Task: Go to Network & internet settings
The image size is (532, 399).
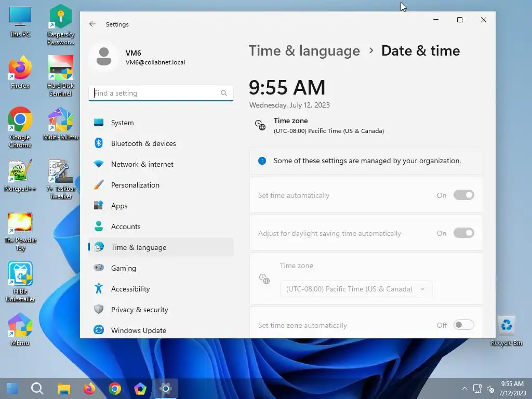Action: pyautogui.click(x=161, y=164)
